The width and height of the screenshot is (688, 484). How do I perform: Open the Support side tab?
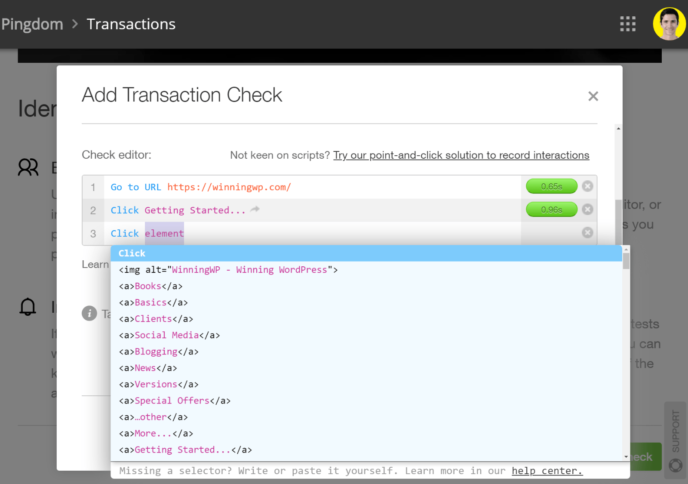[676, 440]
